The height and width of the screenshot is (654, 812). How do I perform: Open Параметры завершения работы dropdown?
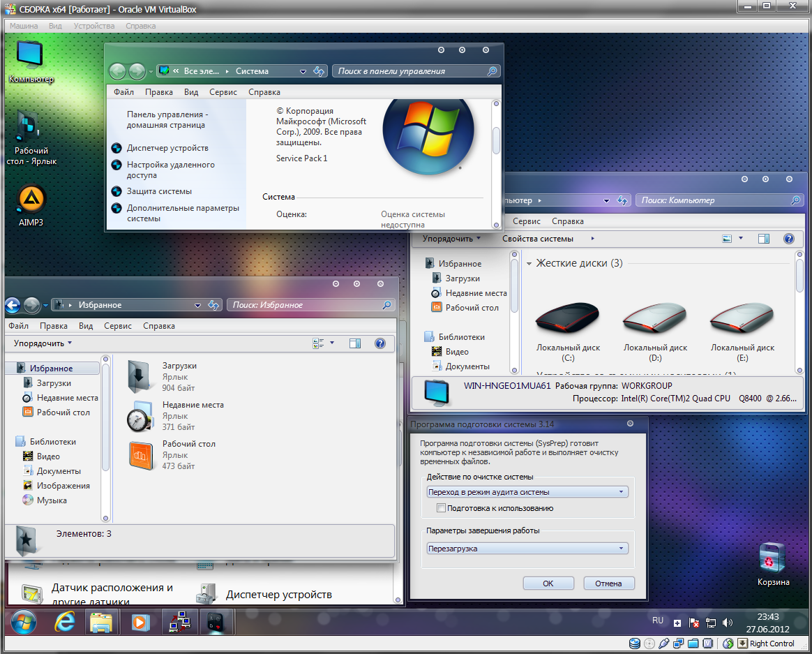coord(527,549)
